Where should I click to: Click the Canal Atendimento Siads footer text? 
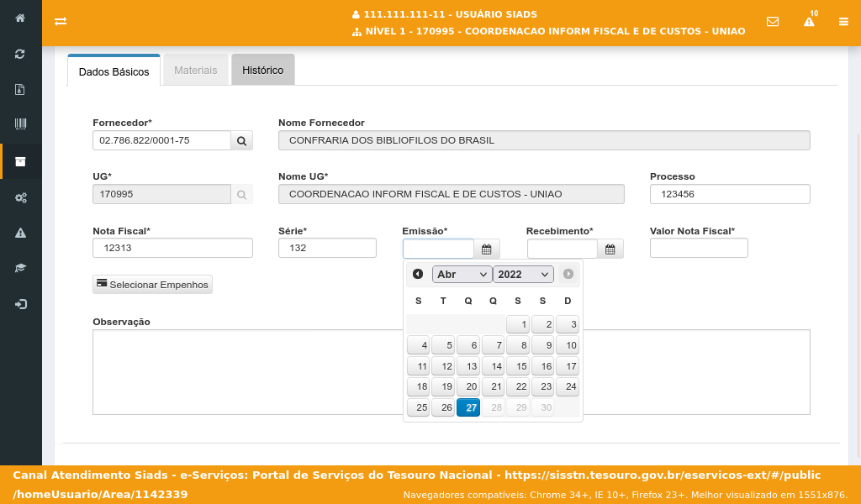(417, 485)
